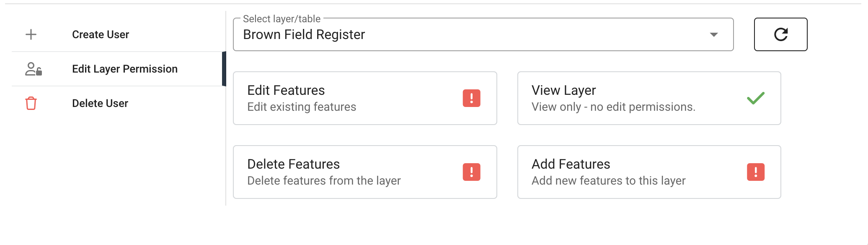
Task: Toggle the View Layer permission card
Action: [649, 98]
